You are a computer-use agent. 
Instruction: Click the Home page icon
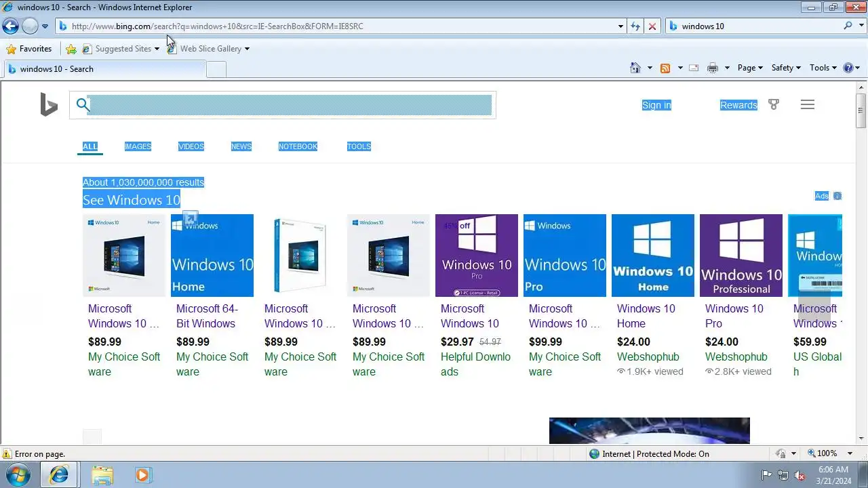click(635, 68)
